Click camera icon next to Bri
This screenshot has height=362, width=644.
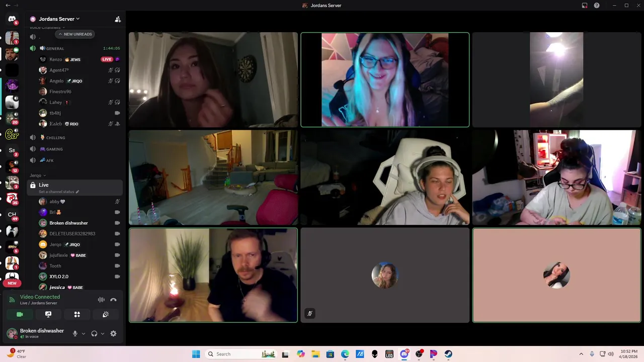117,212
